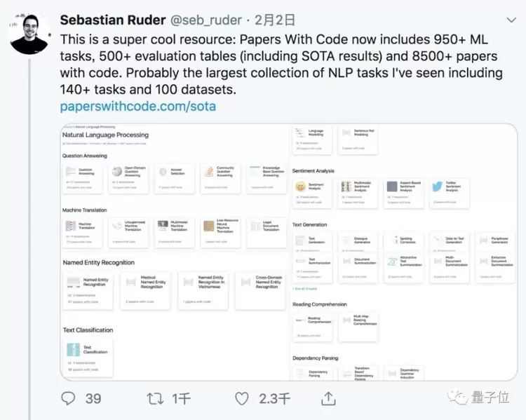This screenshot has width=526, height=420.
Task: Open Sebastian Ruder's profile avatar
Action: (30, 32)
